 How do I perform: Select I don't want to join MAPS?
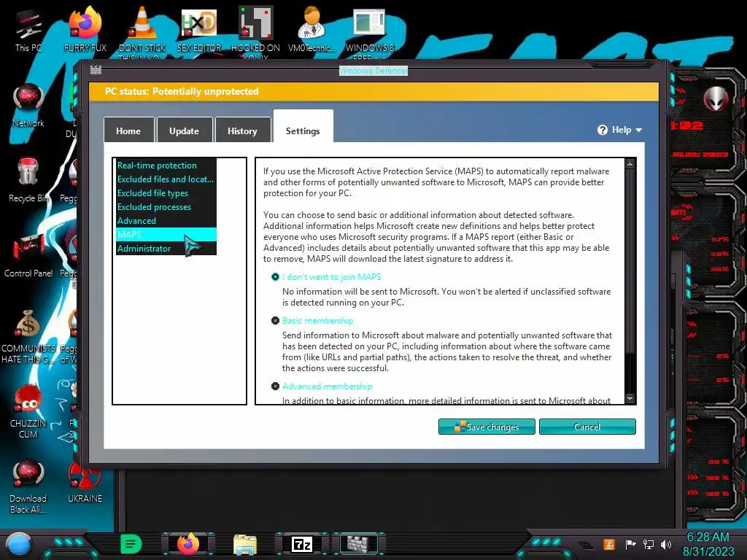[275, 276]
